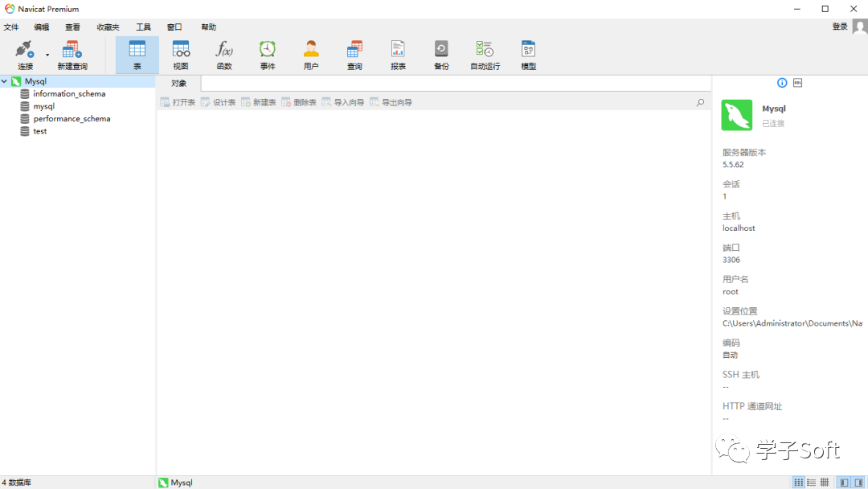Expand the connection dropdown arrow next to 连接
Viewport: 868px width, 489px height.
pos(47,55)
